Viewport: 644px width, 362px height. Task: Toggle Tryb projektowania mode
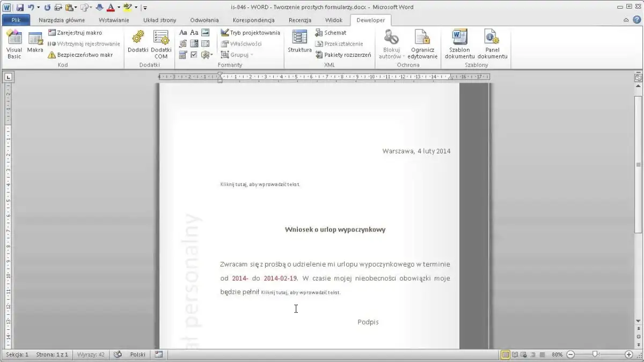pos(250,32)
